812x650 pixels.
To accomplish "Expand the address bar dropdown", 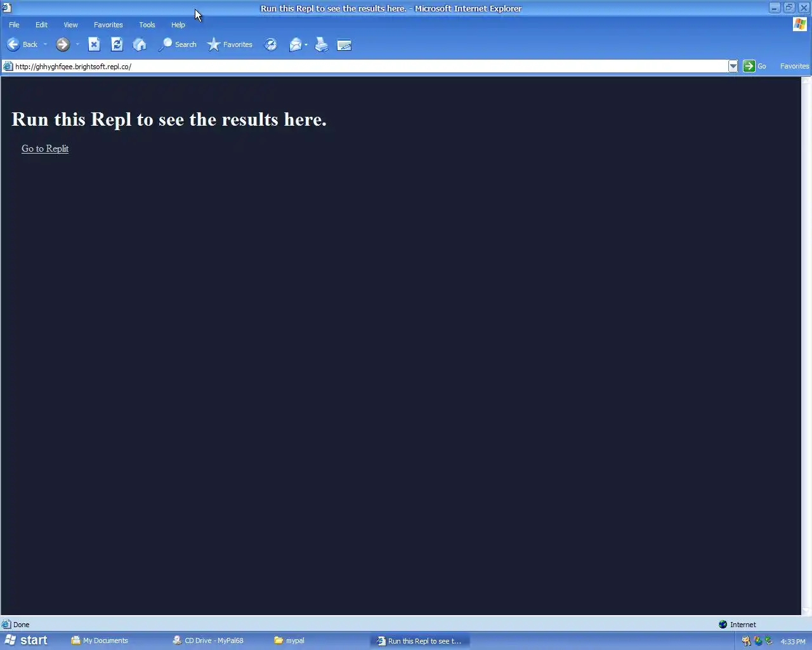I will click(733, 66).
